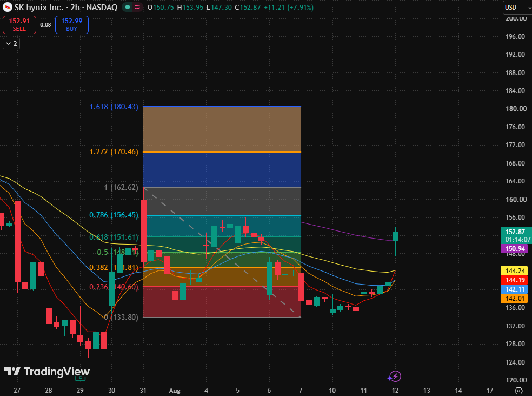This screenshot has height=396, width=532.
Task: Open chart settings gear icon on time axis
Action: pos(518,391)
